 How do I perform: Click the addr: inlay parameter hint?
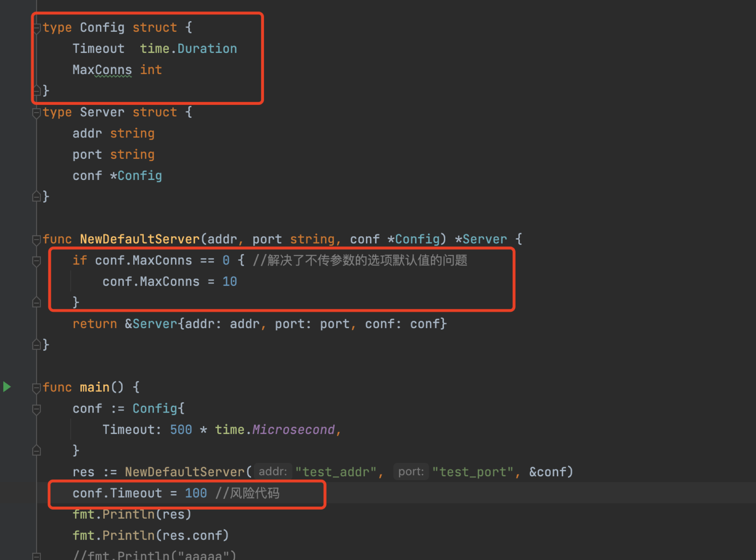pos(273,472)
